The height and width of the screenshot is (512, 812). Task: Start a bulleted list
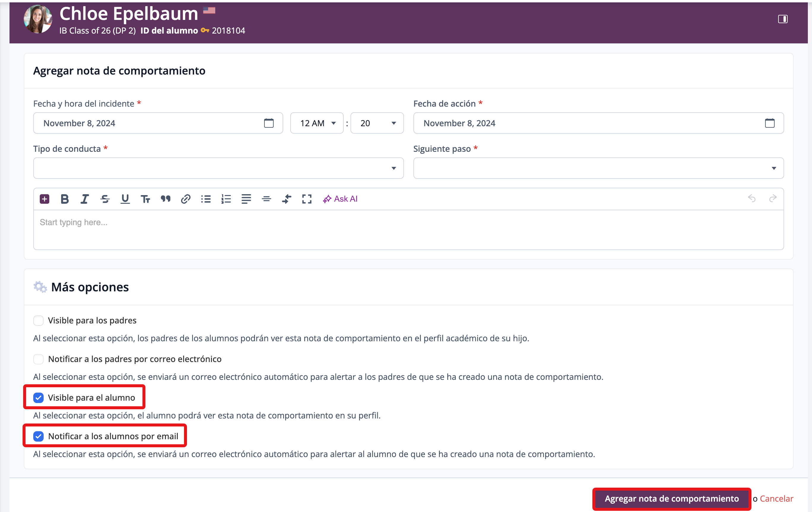pyautogui.click(x=206, y=199)
